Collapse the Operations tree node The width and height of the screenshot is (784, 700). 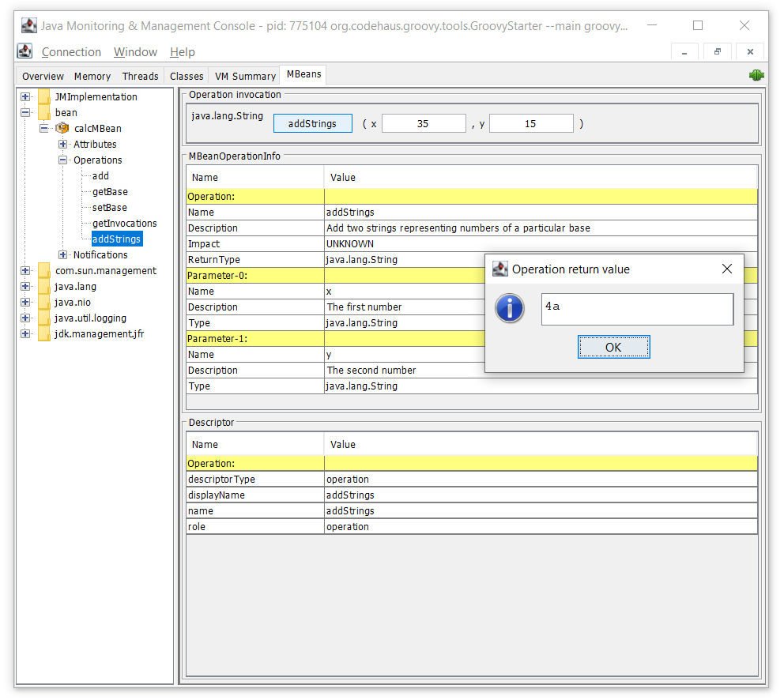tap(63, 160)
